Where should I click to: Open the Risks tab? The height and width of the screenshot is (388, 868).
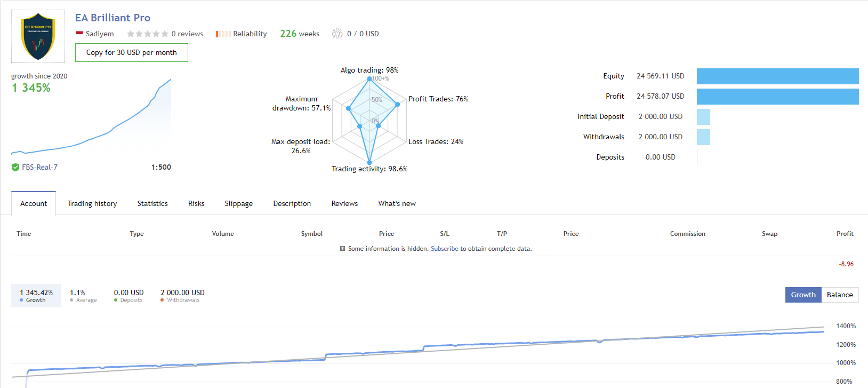[x=196, y=203]
